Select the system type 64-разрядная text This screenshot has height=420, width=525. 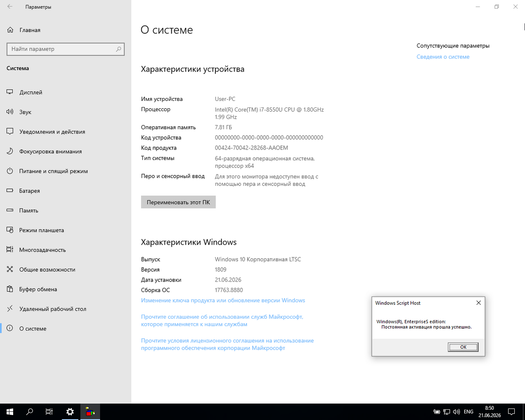[x=265, y=162]
